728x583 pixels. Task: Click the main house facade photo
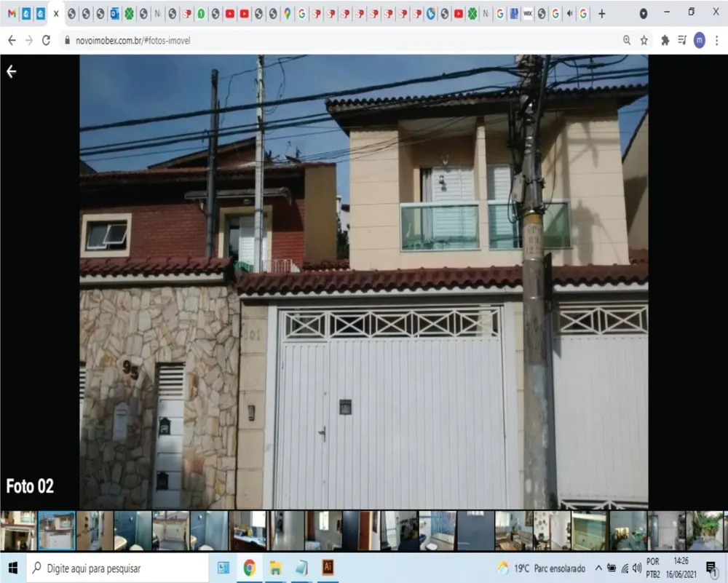[364, 282]
